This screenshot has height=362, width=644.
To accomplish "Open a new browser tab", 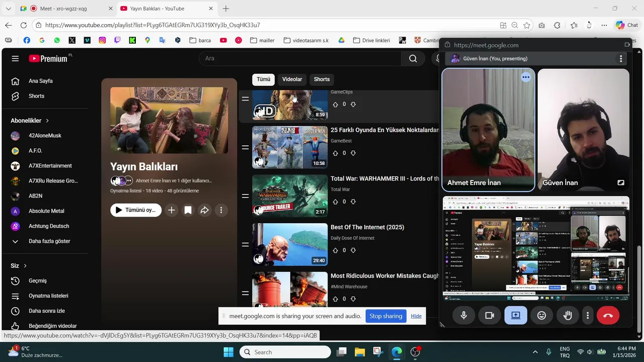I will (226, 9).
